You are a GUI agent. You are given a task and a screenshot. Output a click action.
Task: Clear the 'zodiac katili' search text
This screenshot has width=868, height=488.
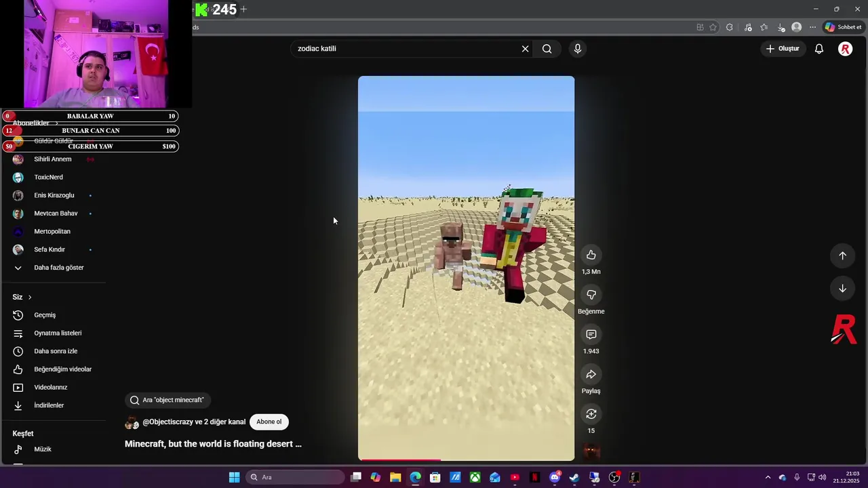(525, 49)
